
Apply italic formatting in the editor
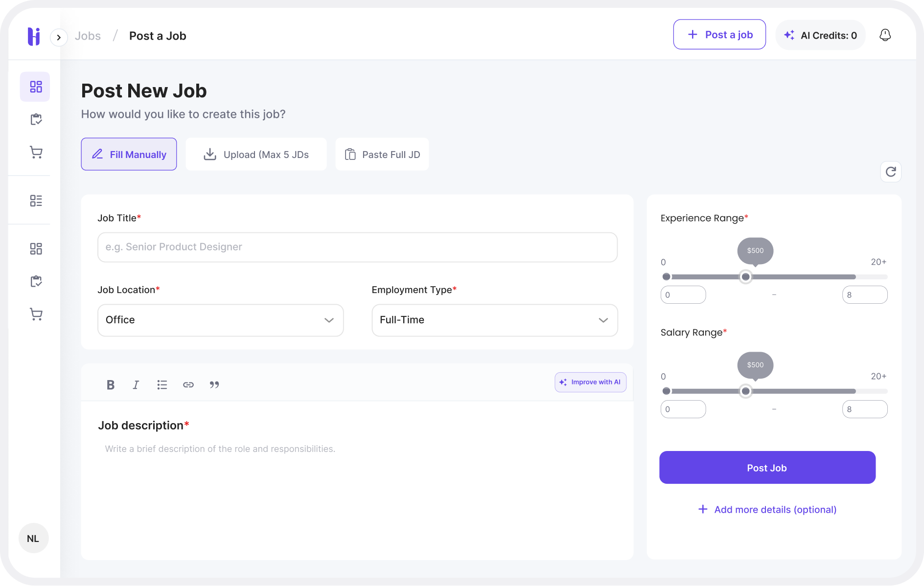(136, 385)
